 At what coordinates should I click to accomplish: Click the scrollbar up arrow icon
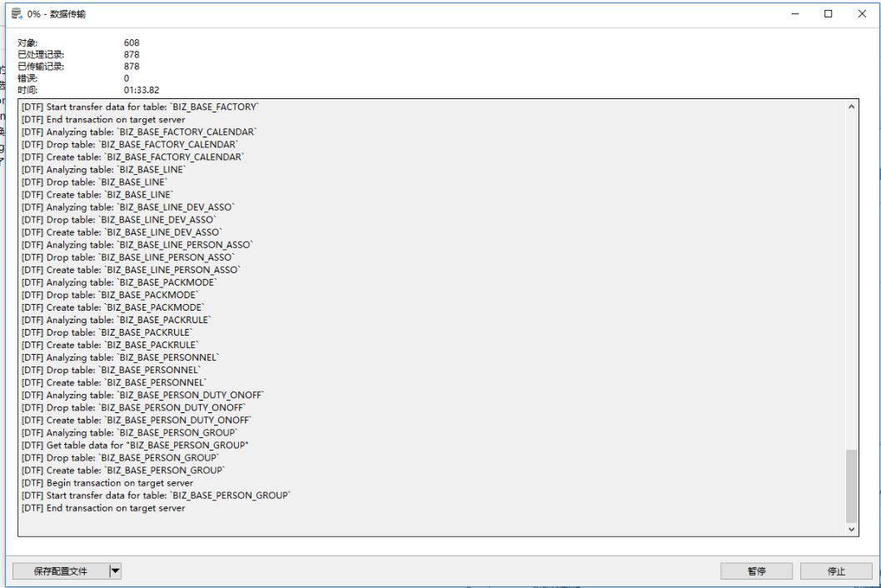click(852, 105)
